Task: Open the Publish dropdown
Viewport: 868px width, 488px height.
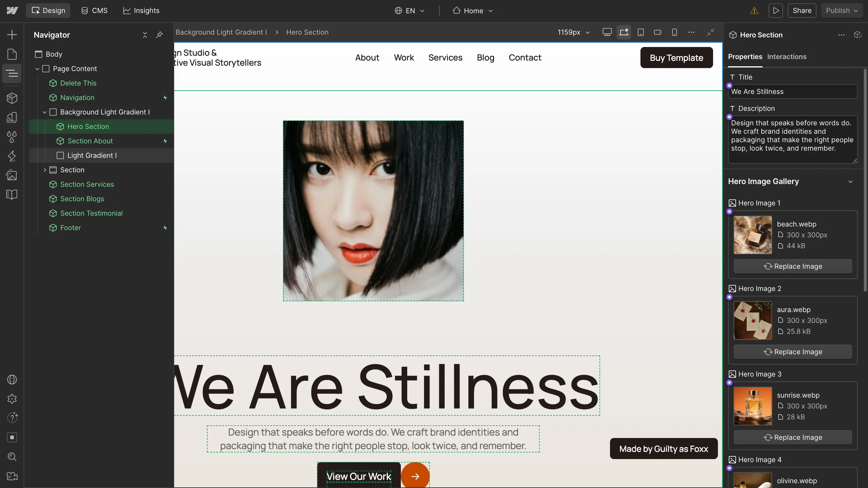Action: 841,11
